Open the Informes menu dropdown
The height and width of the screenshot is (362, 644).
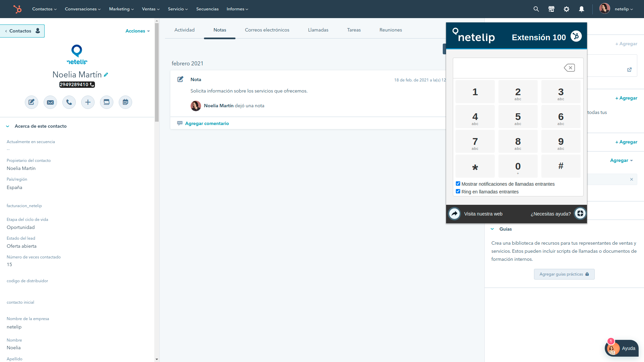237,9
